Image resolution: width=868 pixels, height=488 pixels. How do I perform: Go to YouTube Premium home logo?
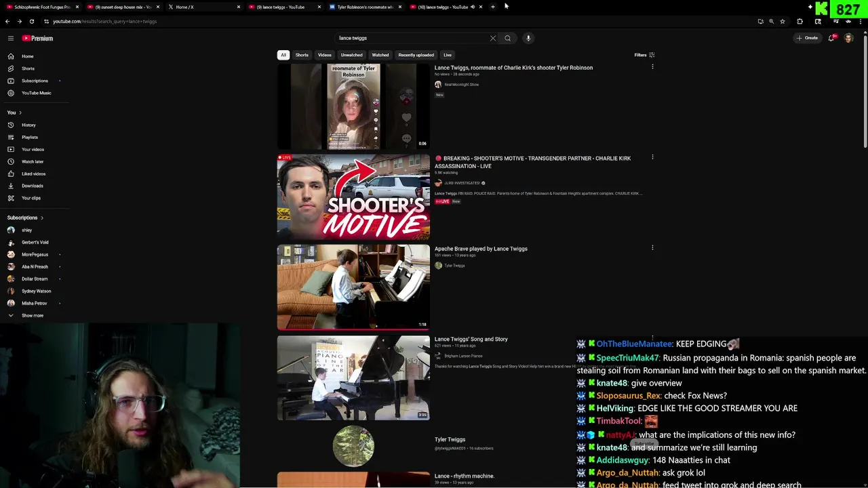pos(37,38)
